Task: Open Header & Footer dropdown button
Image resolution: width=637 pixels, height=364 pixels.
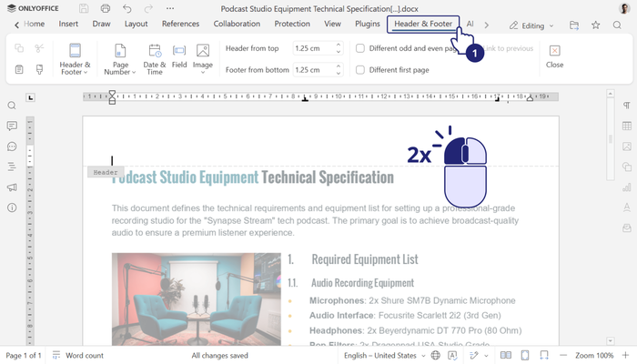Action: tap(75, 59)
